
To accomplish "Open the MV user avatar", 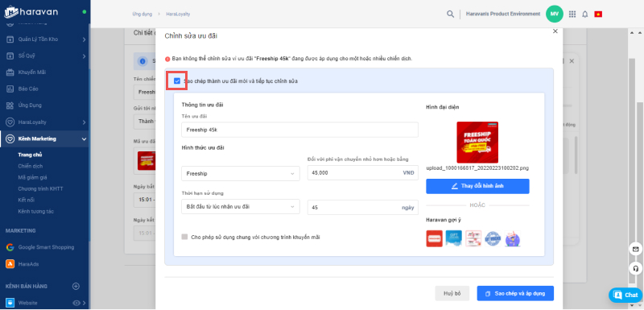I will point(554,14).
